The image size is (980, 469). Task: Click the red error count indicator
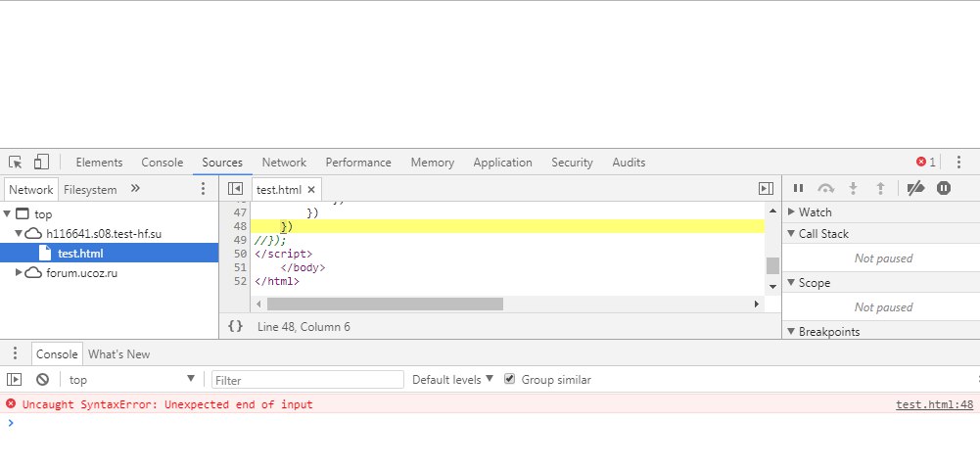coord(926,163)
